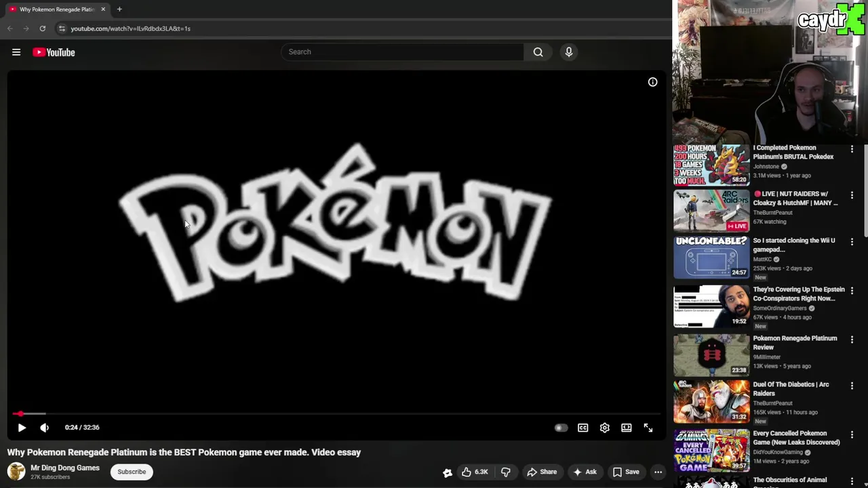The width and height of the screenshot is (868, 488).
Task: Open Duel Of The Diabetics thumbnail
Action: (711, 401)
